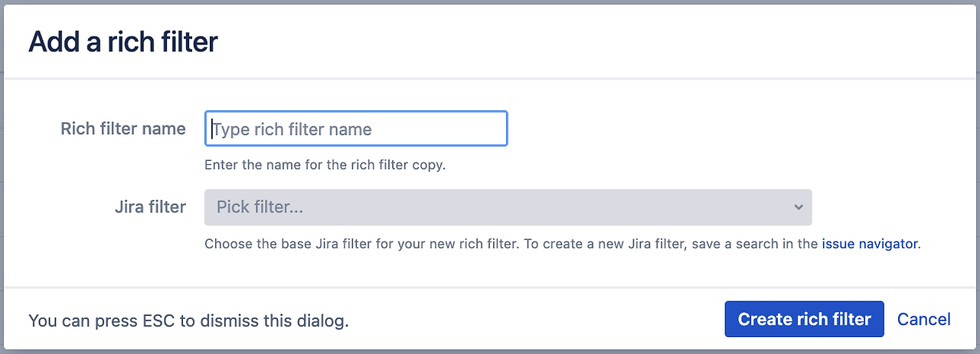The width and height of the screenshot is (980, 354).
Task: Click the word 'ESC' in the footer hint
Action: click(159, 320)
